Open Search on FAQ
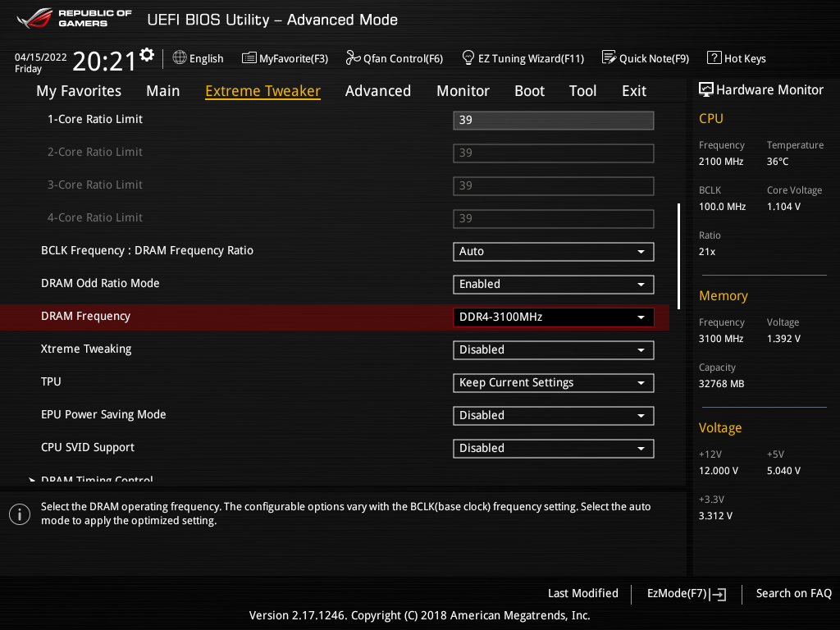Image resolution: width=840 pixels, height=630 pixels. 793,593
